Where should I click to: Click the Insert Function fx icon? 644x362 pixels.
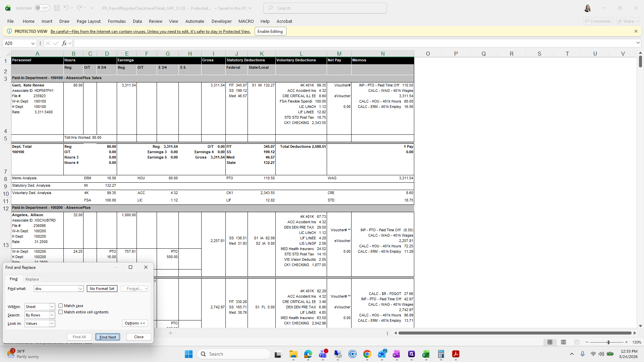(64, 43)
